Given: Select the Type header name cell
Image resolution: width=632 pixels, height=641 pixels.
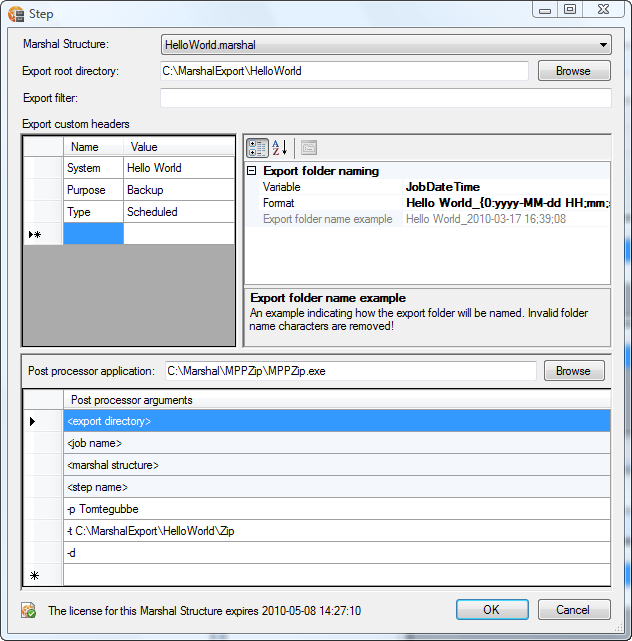Looking at the screenshot, I should [x=93, y=212].
